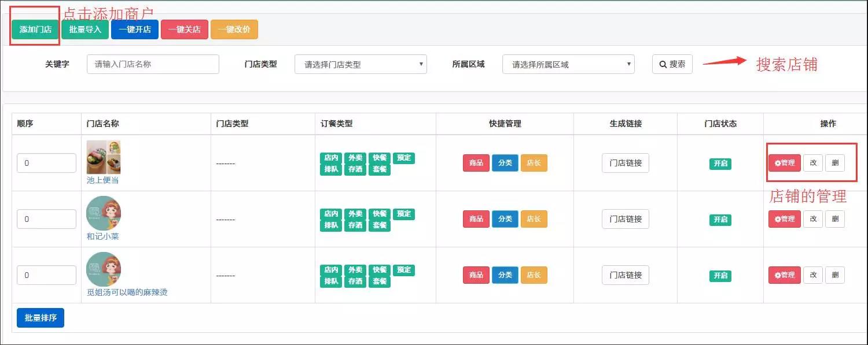This screenshot has width=868, height=345.
Task: Toggle 开启 status for 觅姐汤可以喝的麻辣烫 store
Action: [x=720, y=276]
